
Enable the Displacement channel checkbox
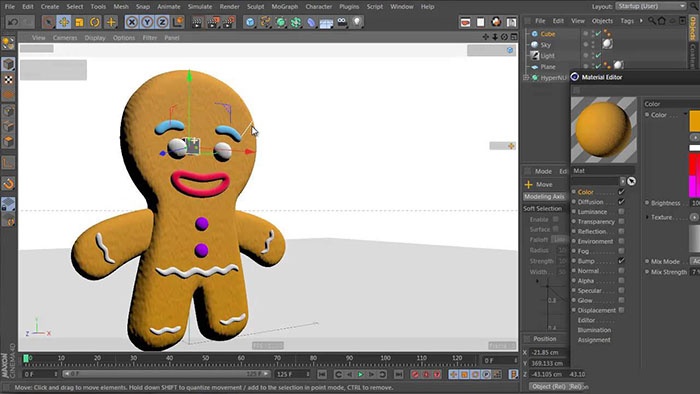[x=621, y=310]
